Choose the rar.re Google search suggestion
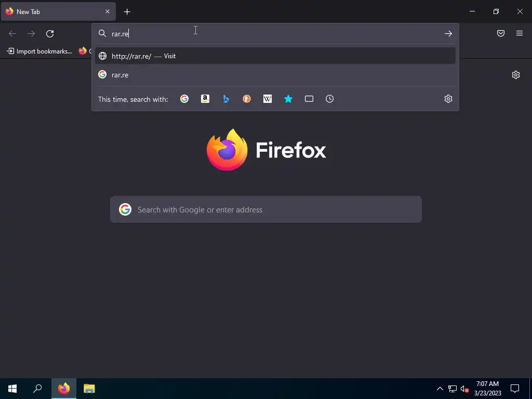532x399 pixels. click(x=275, y=75)
